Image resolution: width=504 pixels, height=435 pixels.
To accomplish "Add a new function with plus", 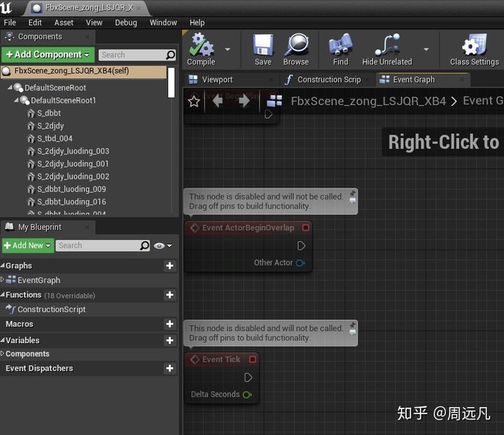I will click(x=169, y=295).
